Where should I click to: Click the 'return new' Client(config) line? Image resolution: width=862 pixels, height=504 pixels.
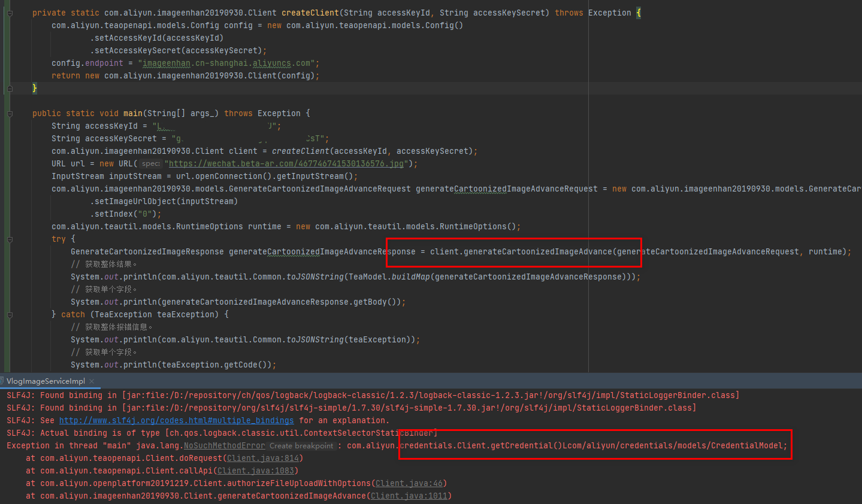pyautogui.click(x=186, y=75)
